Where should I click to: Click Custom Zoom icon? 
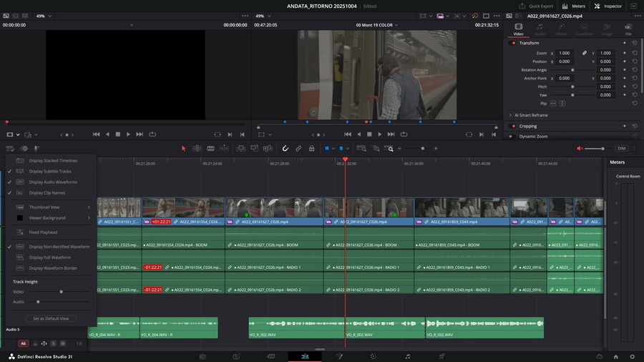tap(389, 149)
